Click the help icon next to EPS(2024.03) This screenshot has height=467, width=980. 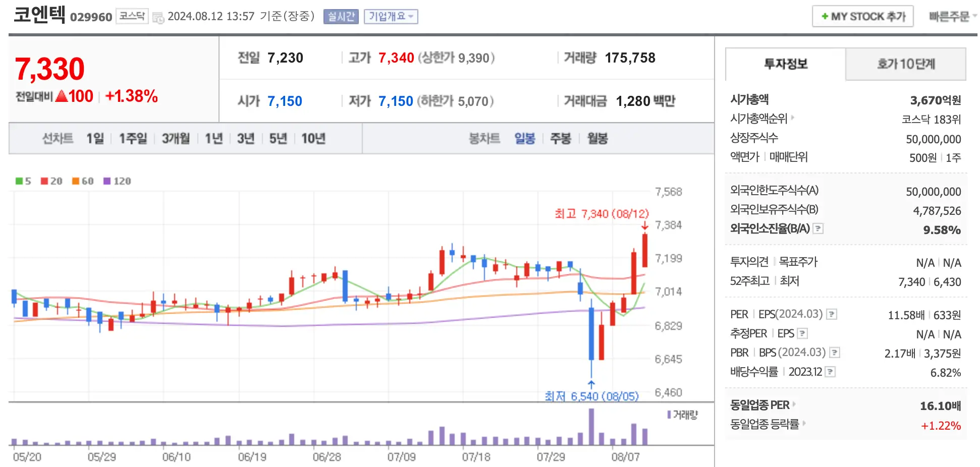click(x=832, y=315)
